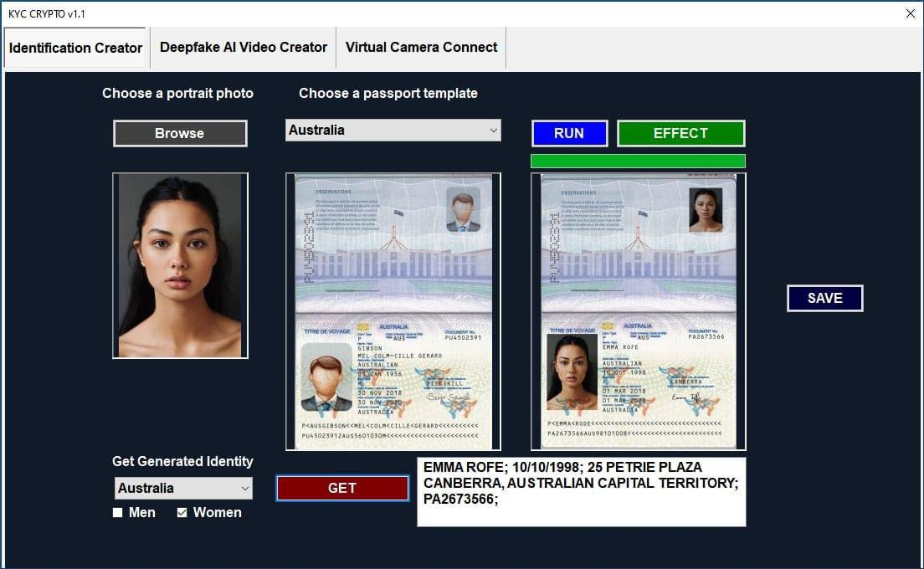This screenshot has height=569, width=924.
Task: Click the red GET button
Action: point(342,489)
